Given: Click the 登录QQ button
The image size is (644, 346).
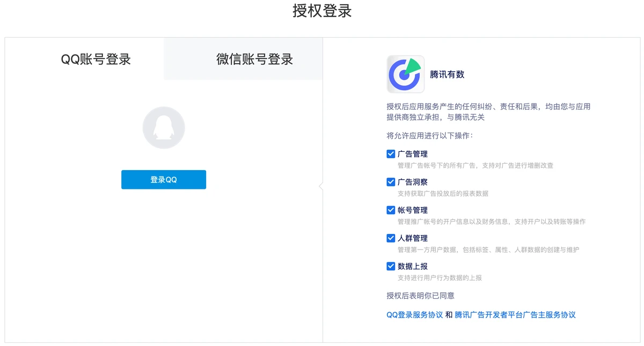Looking at the screenshot, I should point(163,180).
